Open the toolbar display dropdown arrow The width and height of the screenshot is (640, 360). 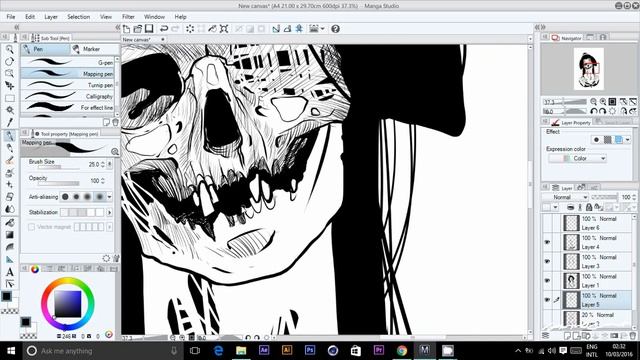pos(322,29)
